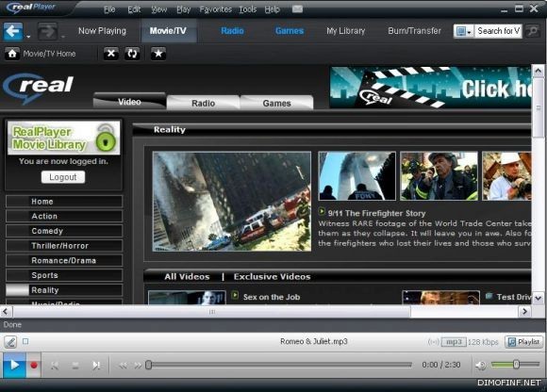Click the Search for Video input field
This screenshot has height=392, width=547.
(x=499, y=31)
